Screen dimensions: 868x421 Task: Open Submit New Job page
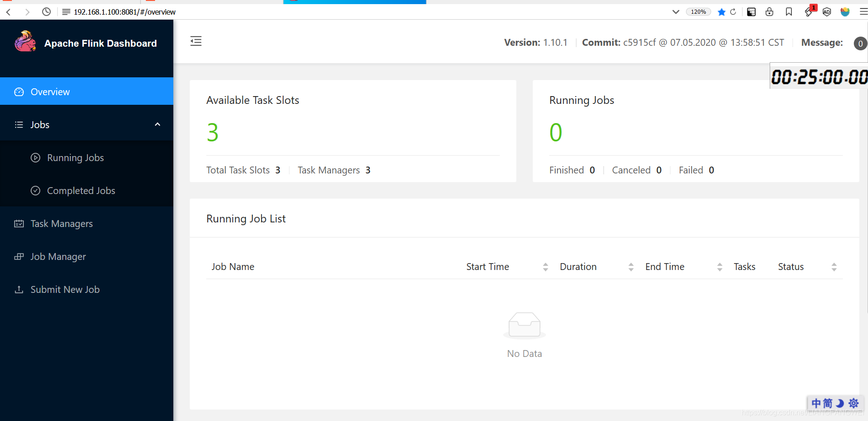click(x=86, y=289)
